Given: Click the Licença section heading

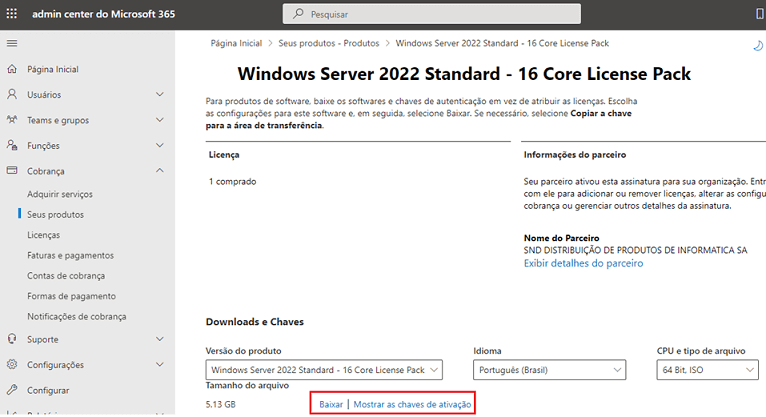Looking at the screenshot, I should [224, 155].
